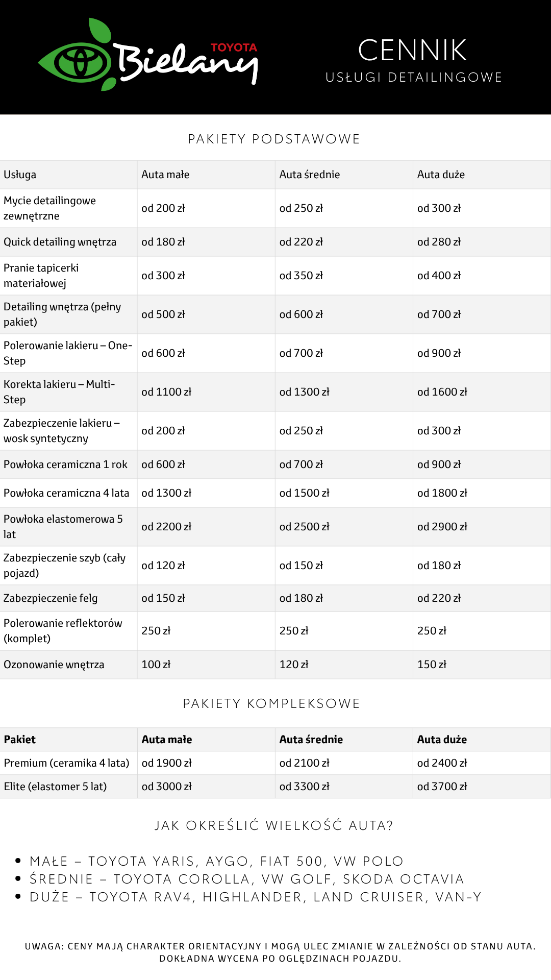The width and height of the screenshot is (551, 980).
Task: Click the UWAGA pricing disclaimer text
Action: tap(280, 952)
